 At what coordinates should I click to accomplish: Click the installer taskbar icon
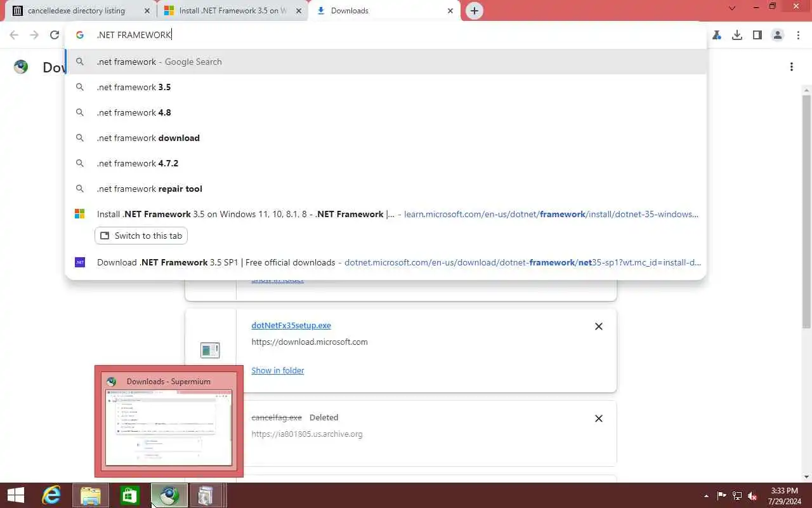[x=206, y=495]
